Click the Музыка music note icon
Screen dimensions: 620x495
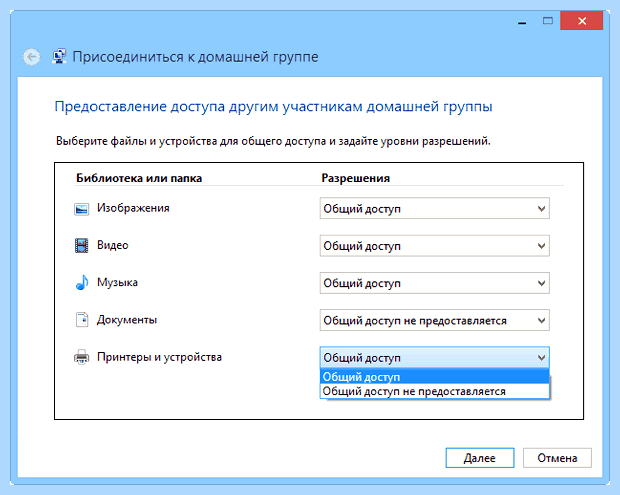[81, 282]
